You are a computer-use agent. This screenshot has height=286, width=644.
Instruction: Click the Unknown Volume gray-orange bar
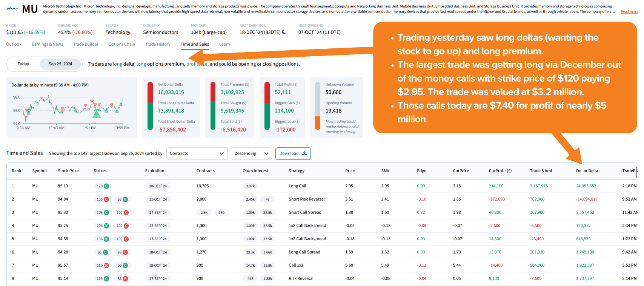318,107
